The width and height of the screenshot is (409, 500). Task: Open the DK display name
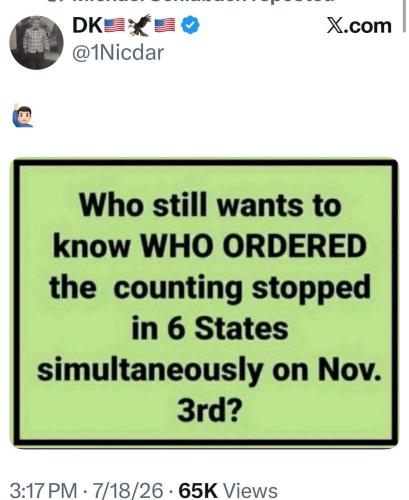[x=87, y=26]
